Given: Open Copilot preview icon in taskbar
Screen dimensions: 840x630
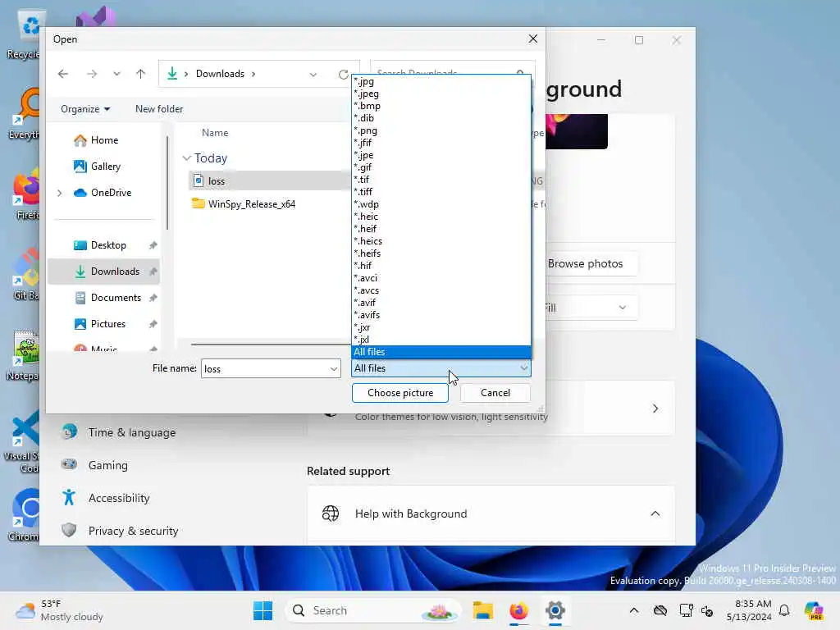Looking at the screenshot, I should (x=814, y=610).
